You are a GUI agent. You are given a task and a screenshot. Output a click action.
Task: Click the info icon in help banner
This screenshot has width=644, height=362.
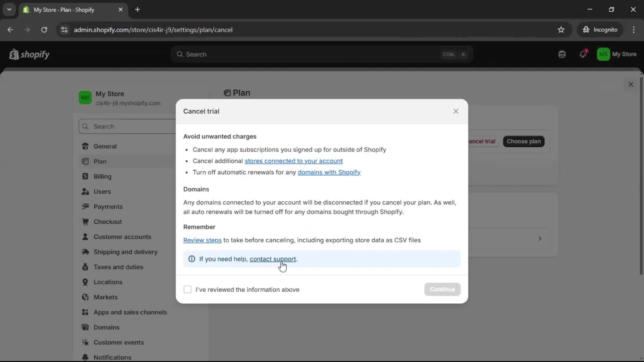coord(192,259)
